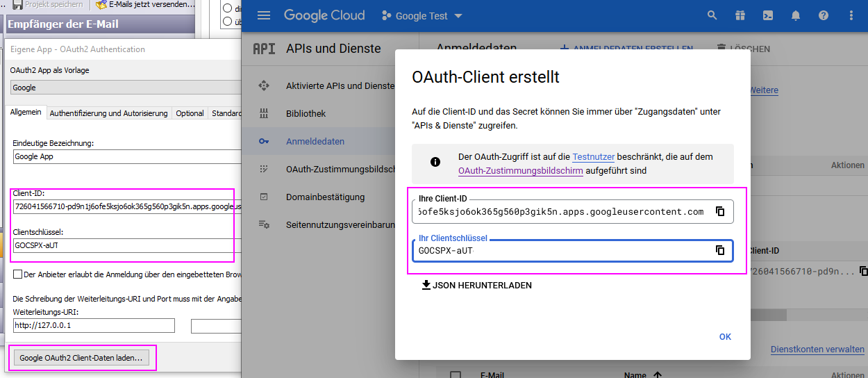Open Dienstkonten verwalten link

[817, 350]
